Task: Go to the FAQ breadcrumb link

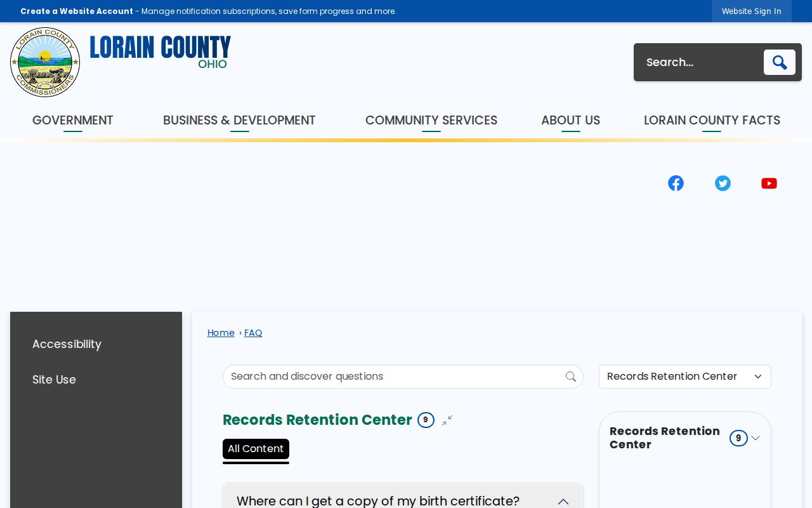Action: (253, 333)
